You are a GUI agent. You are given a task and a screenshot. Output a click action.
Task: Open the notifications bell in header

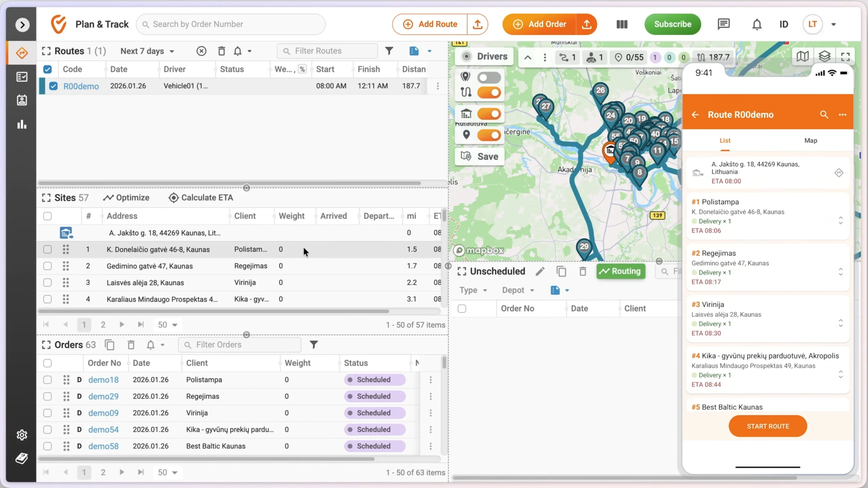tap(757, 24)
